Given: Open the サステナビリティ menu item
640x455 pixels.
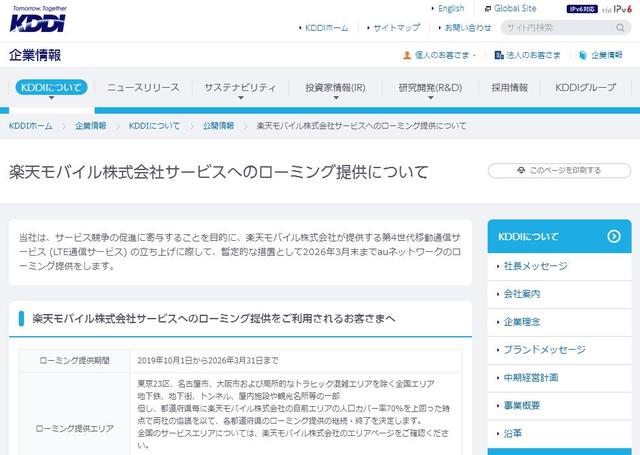Looking at the screenshot, I should [x=240, y=87].
